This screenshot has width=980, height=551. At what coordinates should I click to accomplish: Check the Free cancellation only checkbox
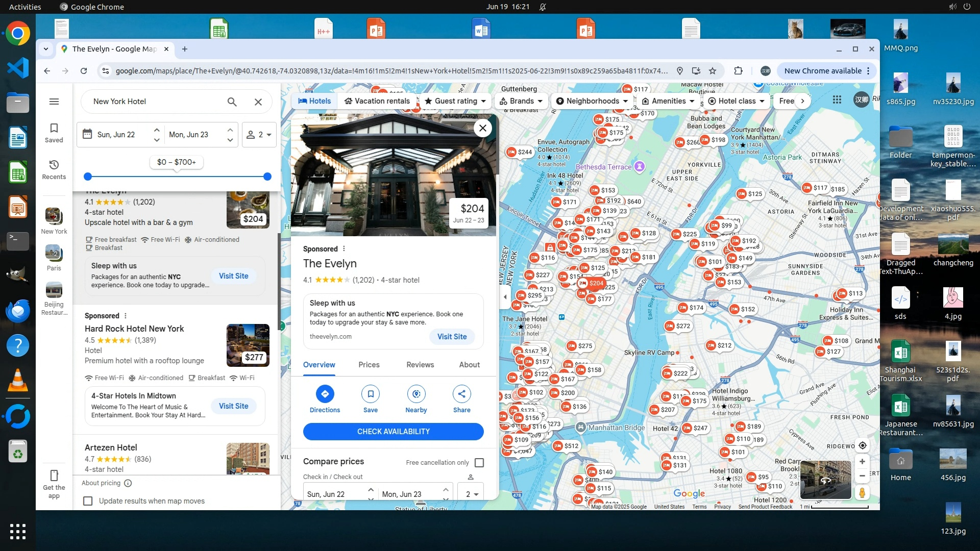click(x=479, y=462)
